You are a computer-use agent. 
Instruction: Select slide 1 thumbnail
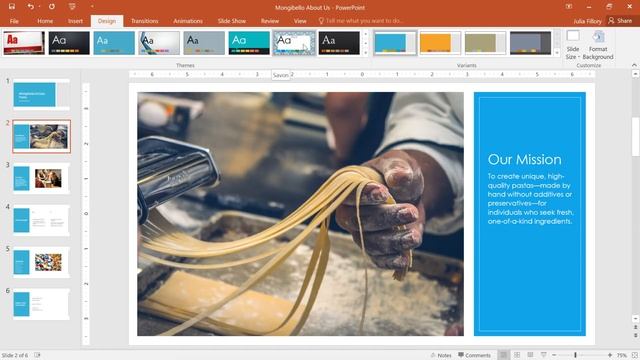pos(41,94)
